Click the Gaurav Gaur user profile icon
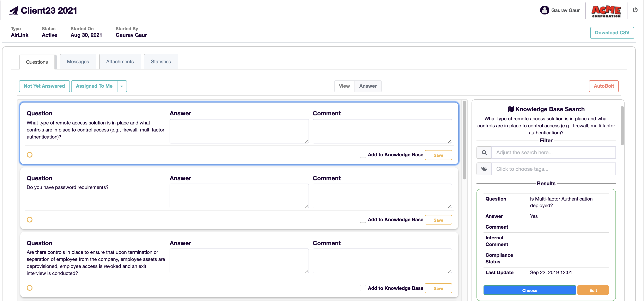The height and width of the screenshot is (301, 644). [544, 10]
